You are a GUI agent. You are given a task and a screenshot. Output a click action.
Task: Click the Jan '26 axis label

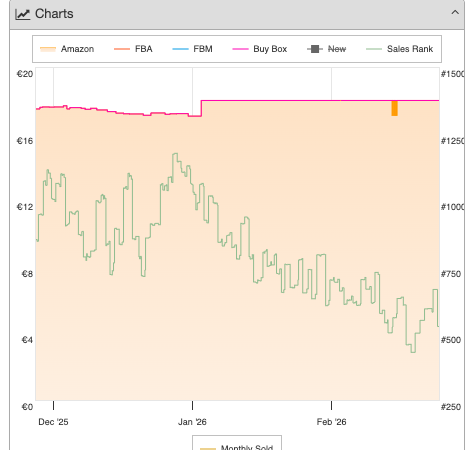click(192, 422)
